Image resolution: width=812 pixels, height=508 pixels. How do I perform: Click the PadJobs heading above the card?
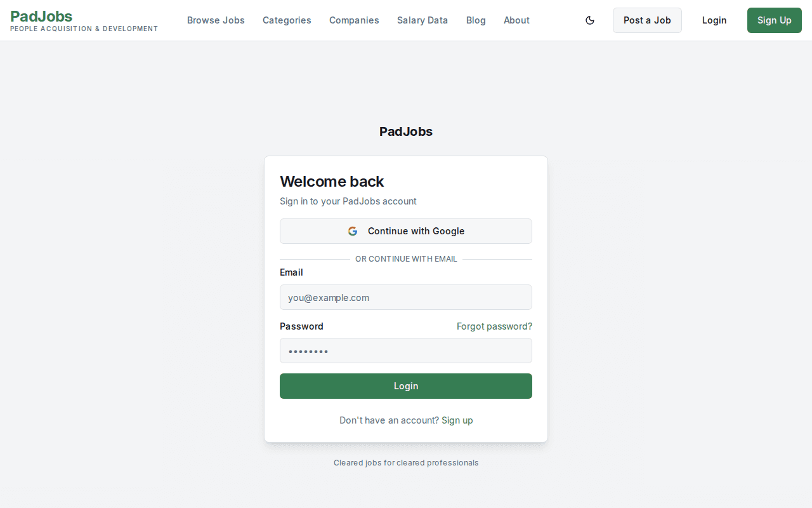coord(406,131)
